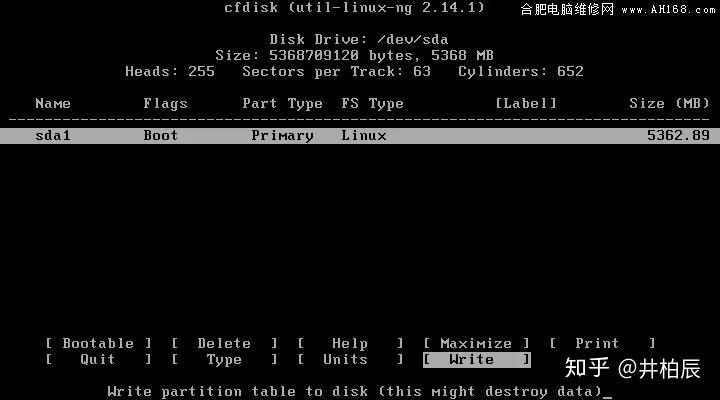This screenshot has height=400, width=720.
Task: Click the 5362.89 size value
Action: pos(678,135)
